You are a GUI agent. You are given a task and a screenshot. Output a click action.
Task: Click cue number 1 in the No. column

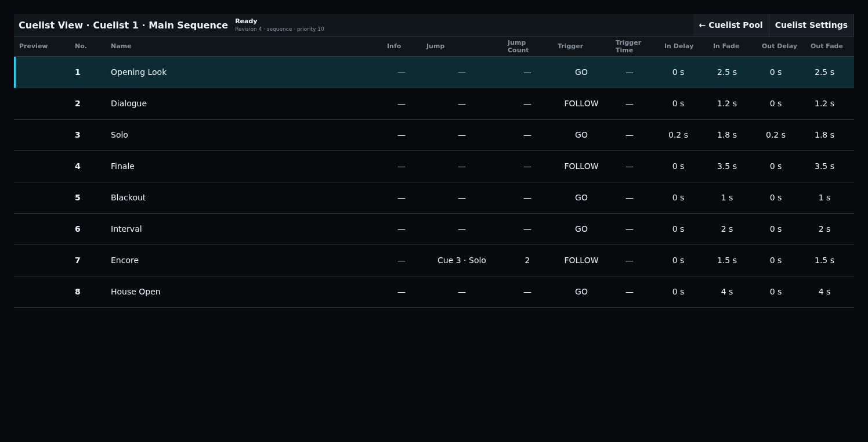78,72
